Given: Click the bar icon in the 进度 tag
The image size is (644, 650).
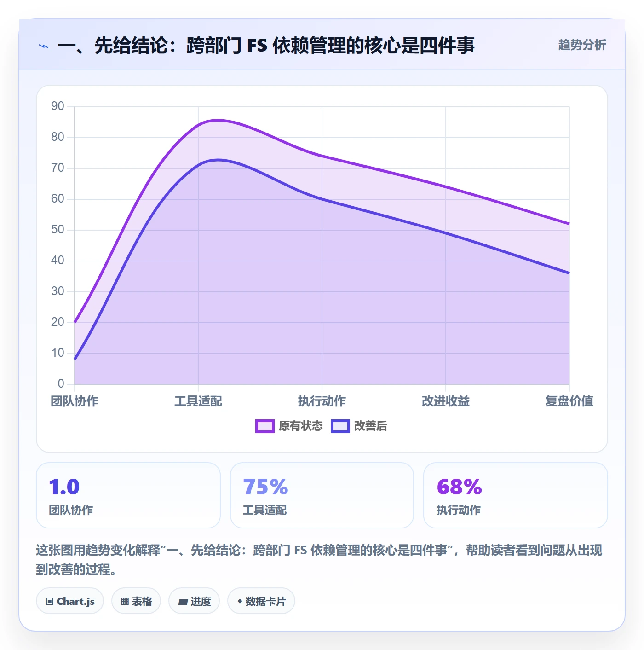Looking at the screenshot, I should [183, 602].
